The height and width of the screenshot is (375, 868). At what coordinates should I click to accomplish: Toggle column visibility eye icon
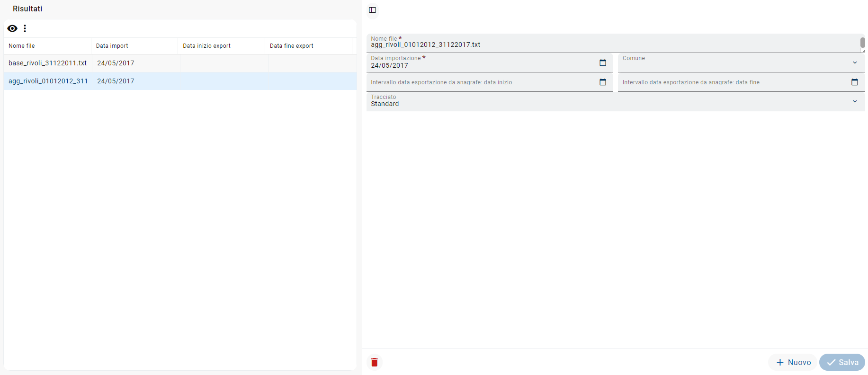(12, 28)
